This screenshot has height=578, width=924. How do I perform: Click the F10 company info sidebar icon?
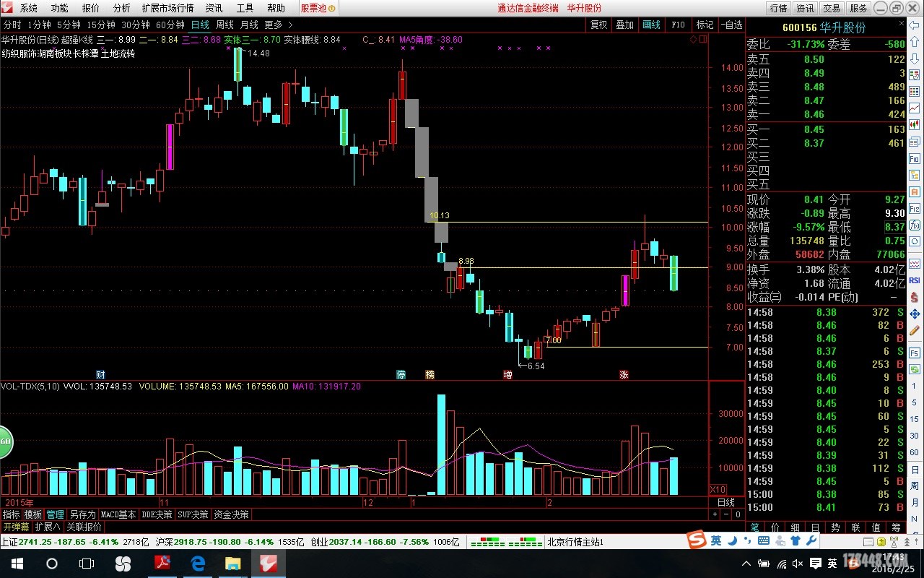915,158
